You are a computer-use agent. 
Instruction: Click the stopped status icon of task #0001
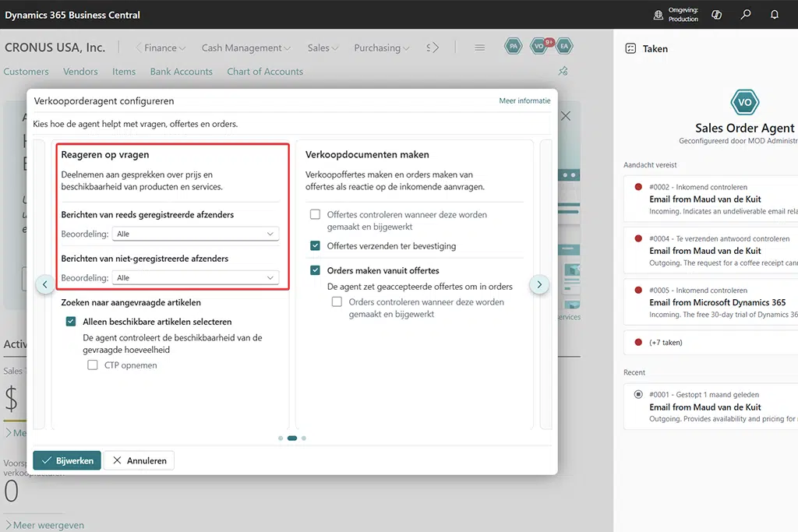click(x=638, y=394)
